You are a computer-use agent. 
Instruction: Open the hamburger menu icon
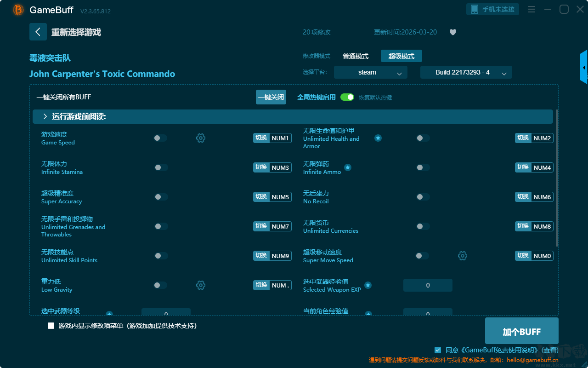coord(531,9)
